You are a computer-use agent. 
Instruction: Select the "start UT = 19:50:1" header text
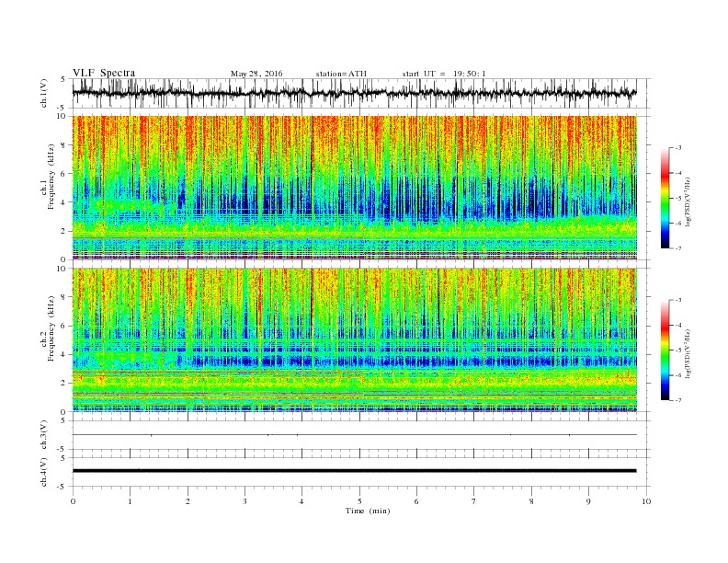444,74
